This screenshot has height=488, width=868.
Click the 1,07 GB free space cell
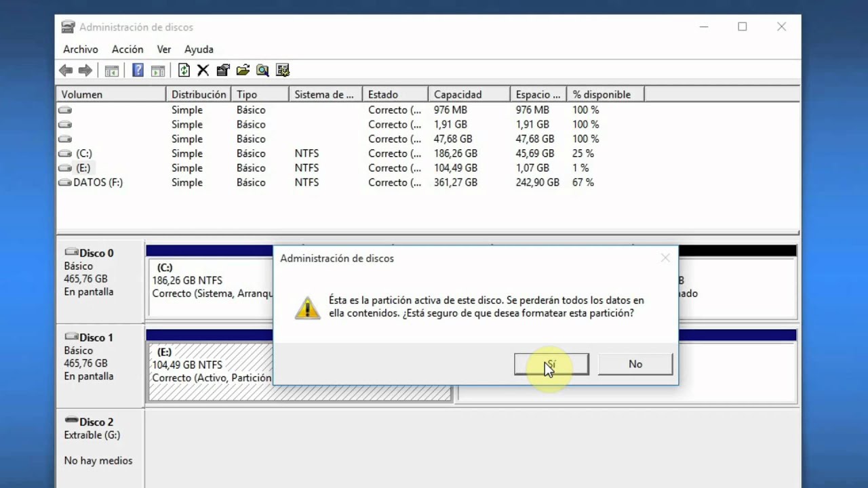[532, 168]
